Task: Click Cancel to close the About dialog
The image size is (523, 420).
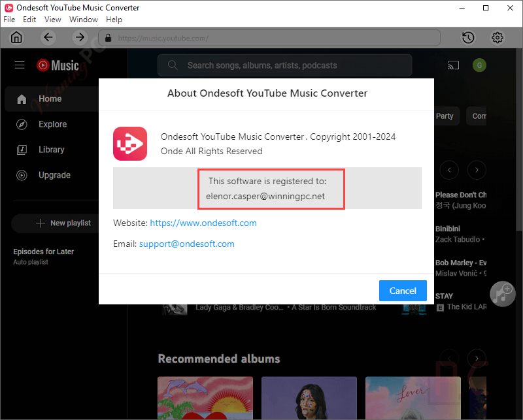Action: click(403, 291)
